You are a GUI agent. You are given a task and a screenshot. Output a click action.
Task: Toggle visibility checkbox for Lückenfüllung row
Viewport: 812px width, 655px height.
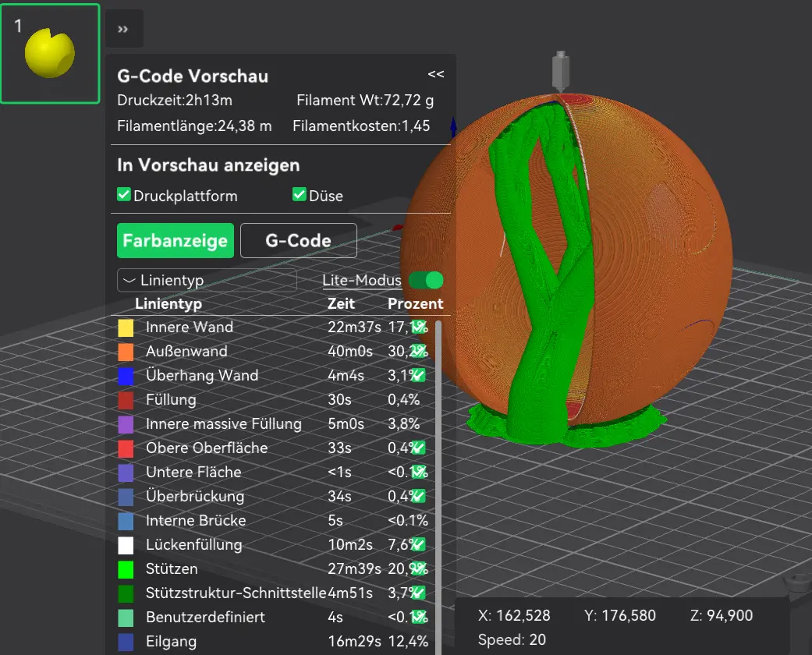(418, 545)
